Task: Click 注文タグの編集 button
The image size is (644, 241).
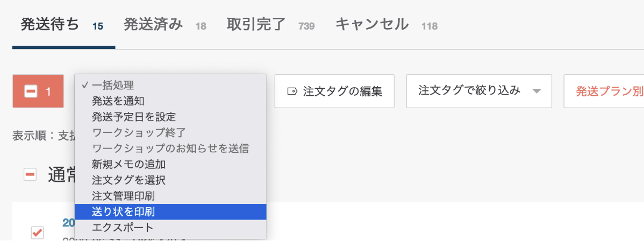Action: tap(335, 91)
